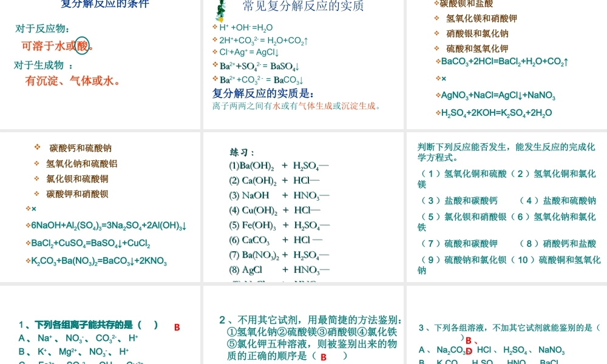The image size is (607, 364).
Task: Click the sentence 离子两两之间有水或有气体生成或沉淀生成。
Action: 296,106
